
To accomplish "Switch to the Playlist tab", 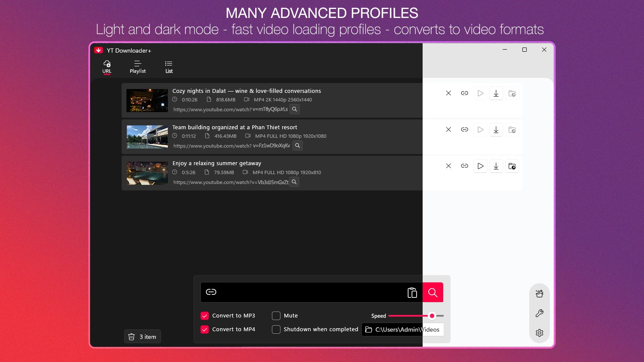I will [x=137, y=67].
